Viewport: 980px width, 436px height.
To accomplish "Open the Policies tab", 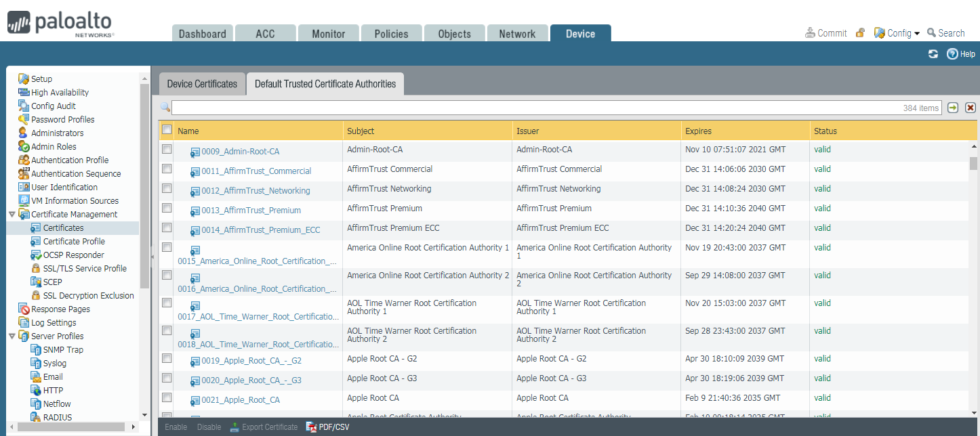I will coord(391,34).
